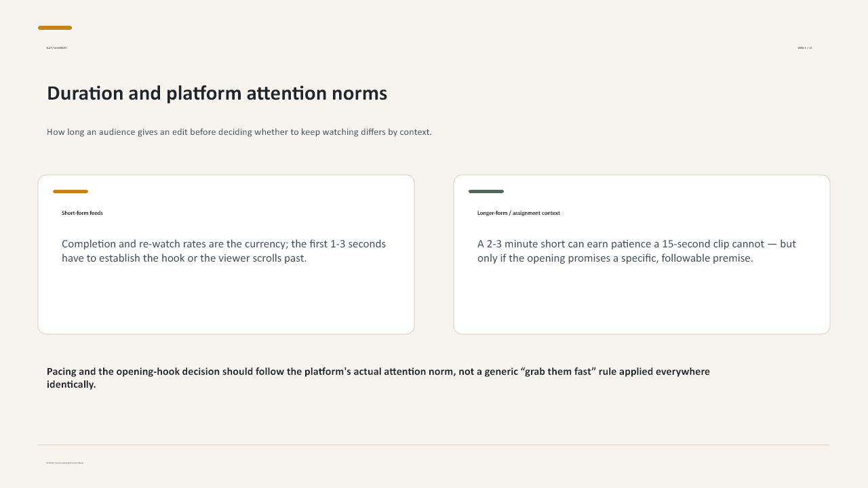The image size is (868, 488).
Task: Click the text about completion and re-watch rates
Action: [x=224, y=251]
